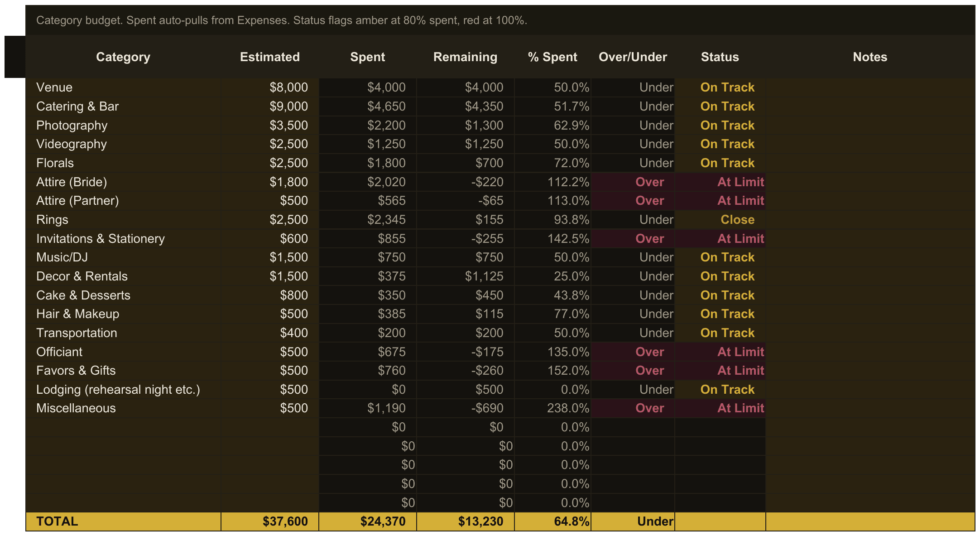Select Decor & Rentals remaining $1,125 cell
Viewport: 980px width, 536px height.
click(466, 276)
